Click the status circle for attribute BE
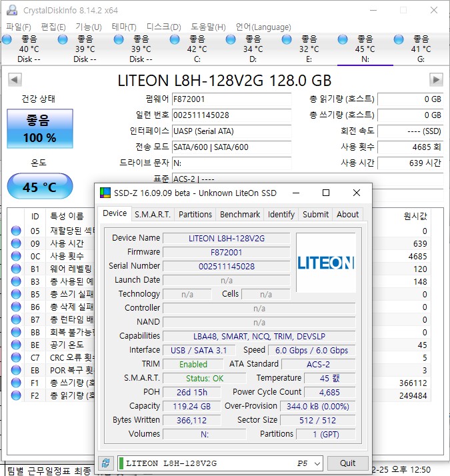The height and width of the screenshot is (476, 450). click(16, 345)
